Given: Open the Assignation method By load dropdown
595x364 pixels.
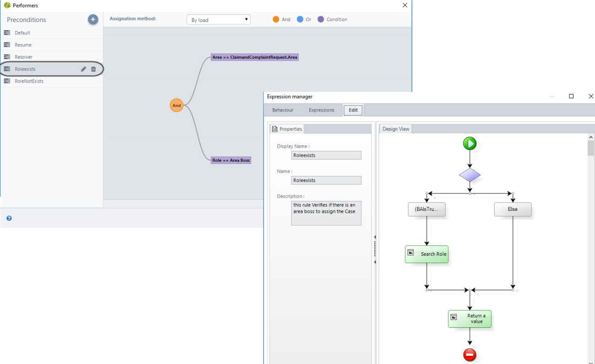Looking at the screenshot, I should click(x=219, y=20).
